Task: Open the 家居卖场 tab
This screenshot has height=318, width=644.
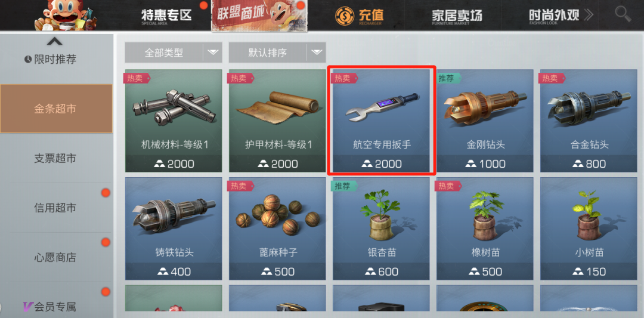Action: click(457, 16)
